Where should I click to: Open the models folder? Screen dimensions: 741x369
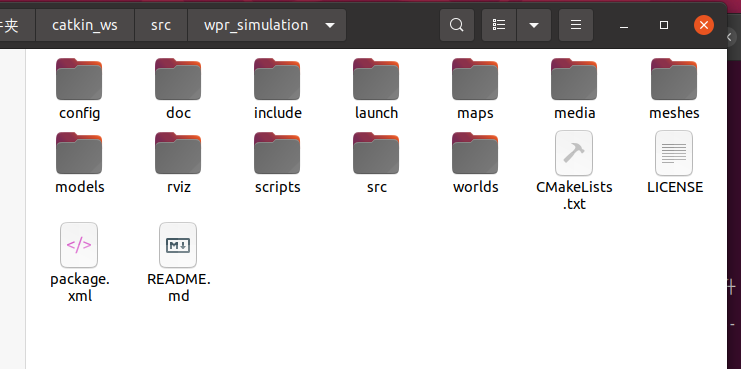pos(79,153)
